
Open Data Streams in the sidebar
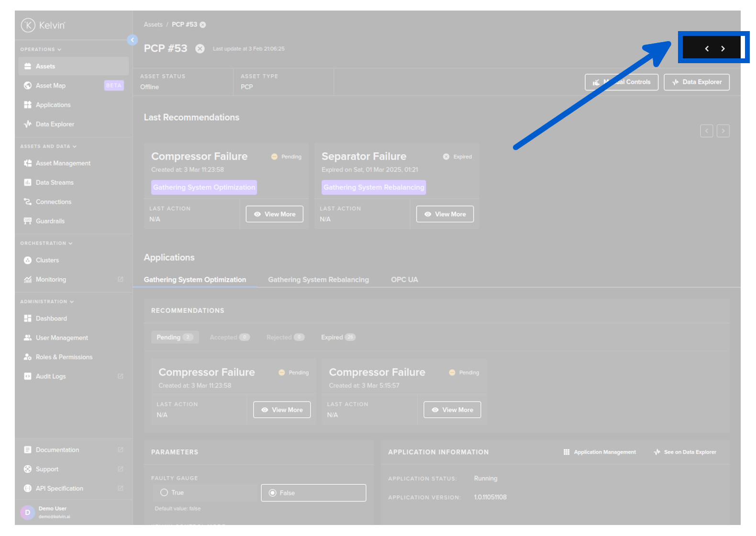[55, 183]
